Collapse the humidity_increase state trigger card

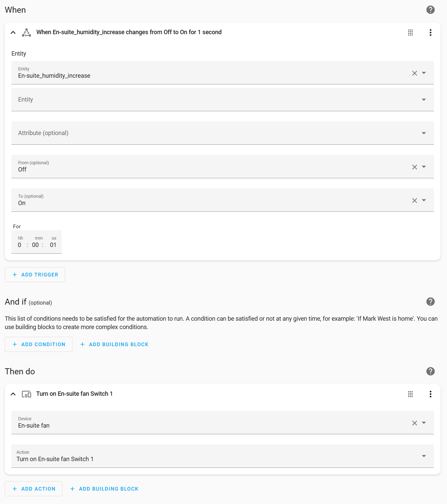(x=13, y=33)
